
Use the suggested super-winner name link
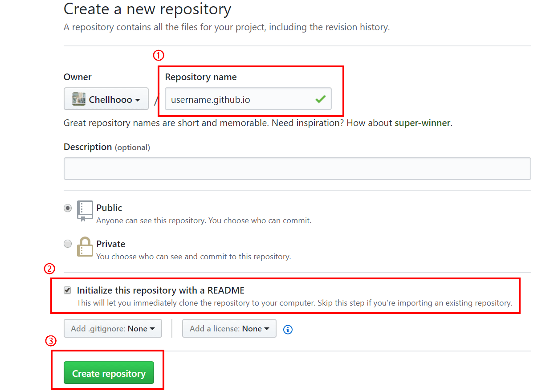422,123
